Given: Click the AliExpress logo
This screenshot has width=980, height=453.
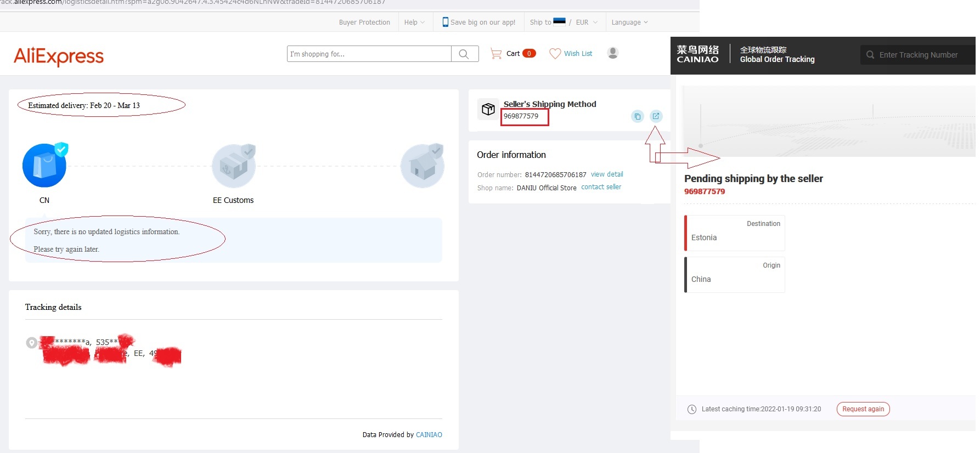Looking at the screenshot, I should (59, 56).
